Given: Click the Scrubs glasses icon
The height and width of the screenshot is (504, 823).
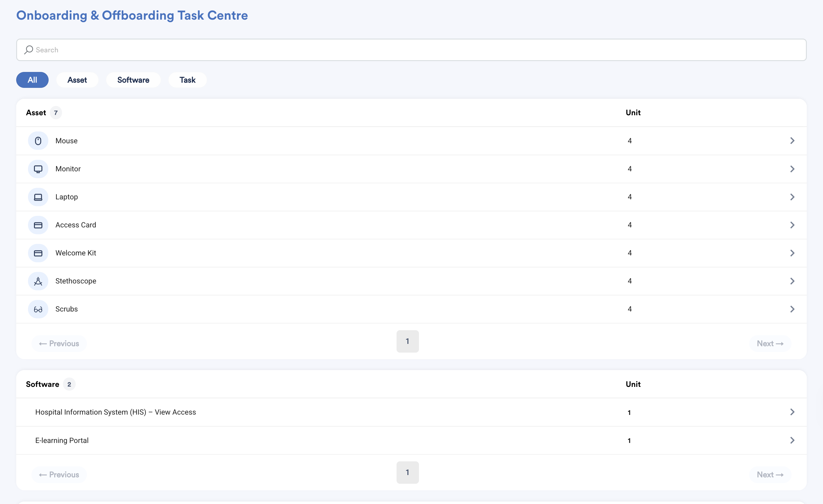Looking at the screenshot, I should (x=38, y=309).
